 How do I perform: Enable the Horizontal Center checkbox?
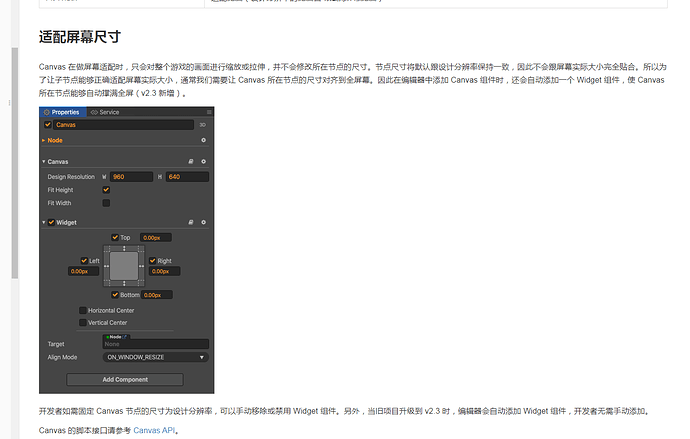(82, 310)
